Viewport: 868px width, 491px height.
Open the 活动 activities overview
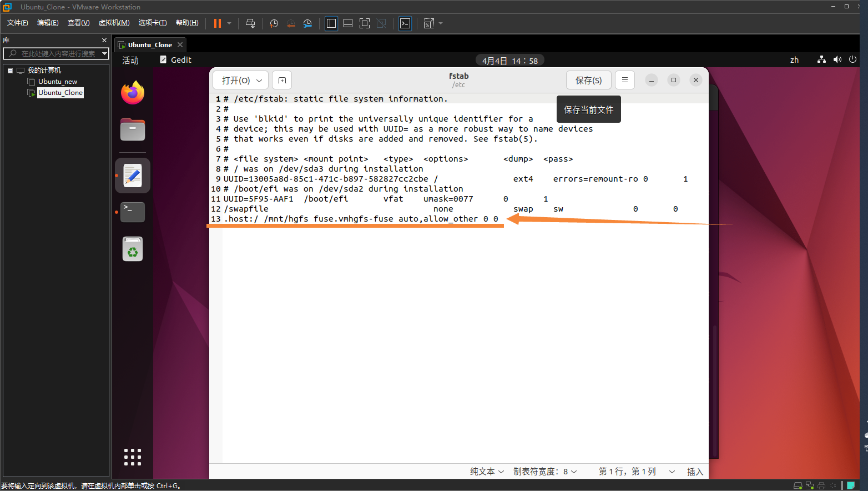[130, 60]
